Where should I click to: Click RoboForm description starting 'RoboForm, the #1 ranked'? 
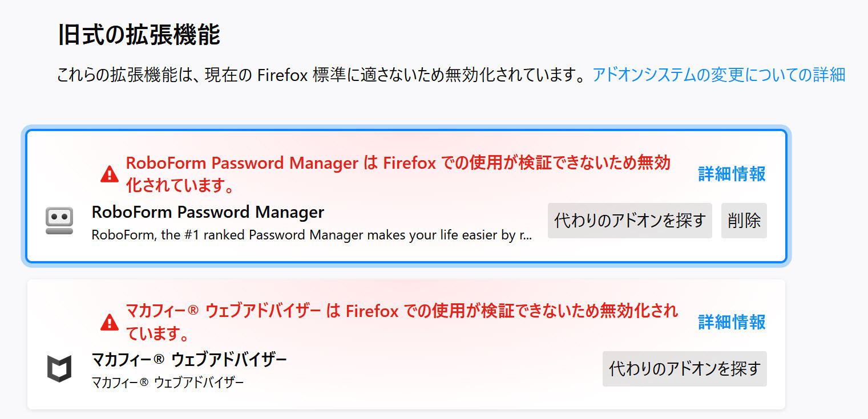coord(312,234)
